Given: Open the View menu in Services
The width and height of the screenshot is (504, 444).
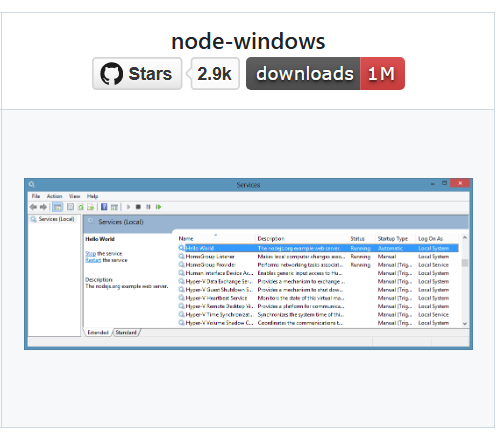Looking at the screenshot, I should pyautogui.click(x=74, y=196).
